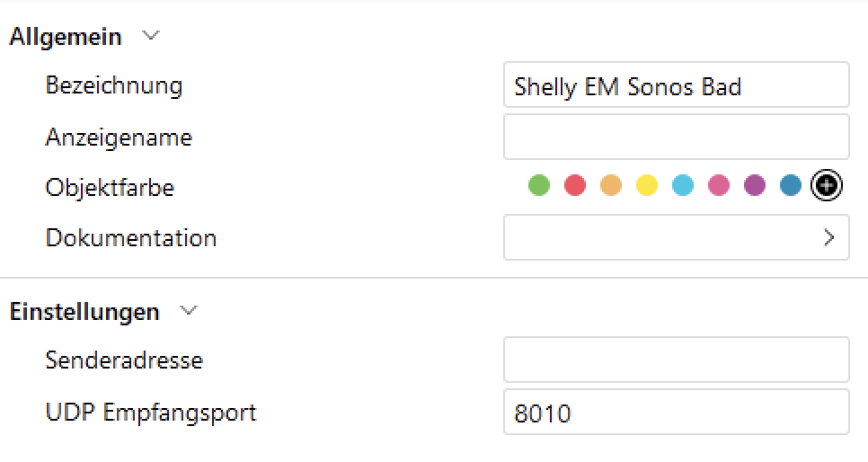Click the Allgemein section heading
Screen dimensions: 868x462
click(x=66, y=37)
